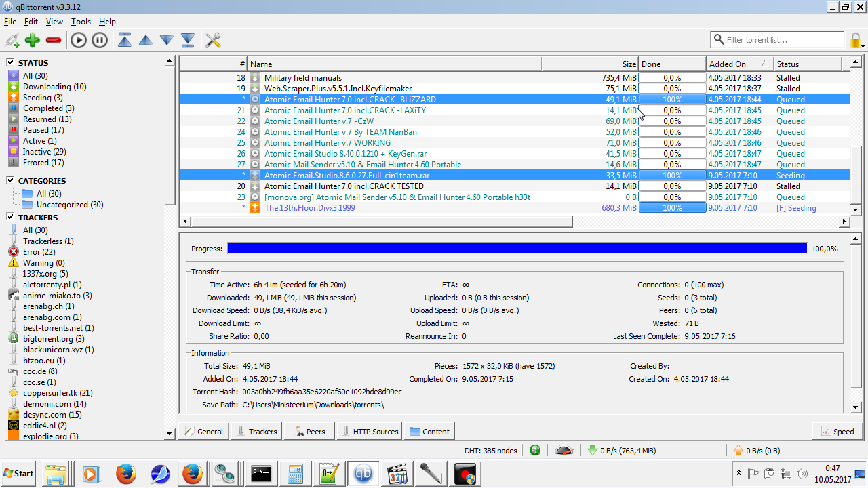
Task: Click the Filter torrent list search field
Action: pyautogui.click(x=780, y=40)
